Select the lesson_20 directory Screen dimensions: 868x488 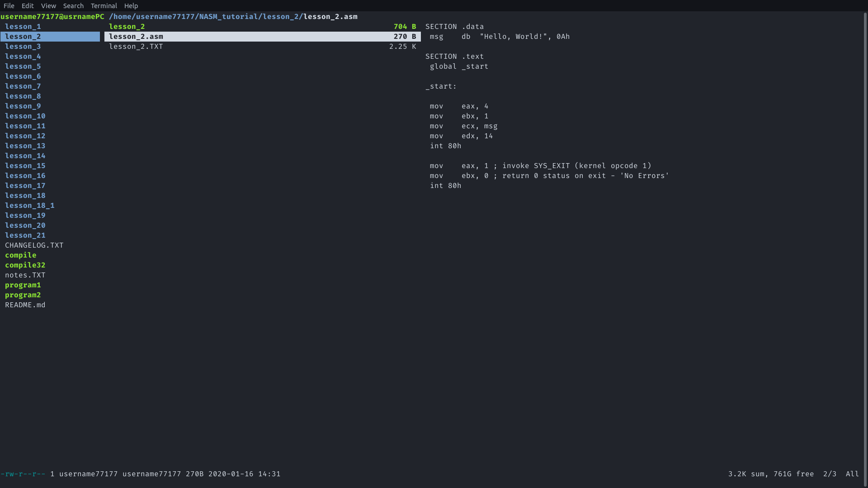pos(25,225)
